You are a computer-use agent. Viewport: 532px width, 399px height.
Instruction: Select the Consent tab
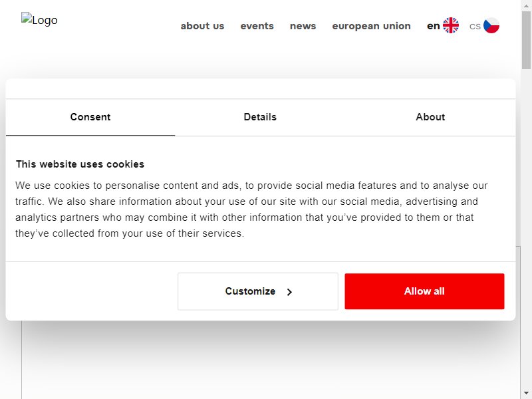point(90,117)
